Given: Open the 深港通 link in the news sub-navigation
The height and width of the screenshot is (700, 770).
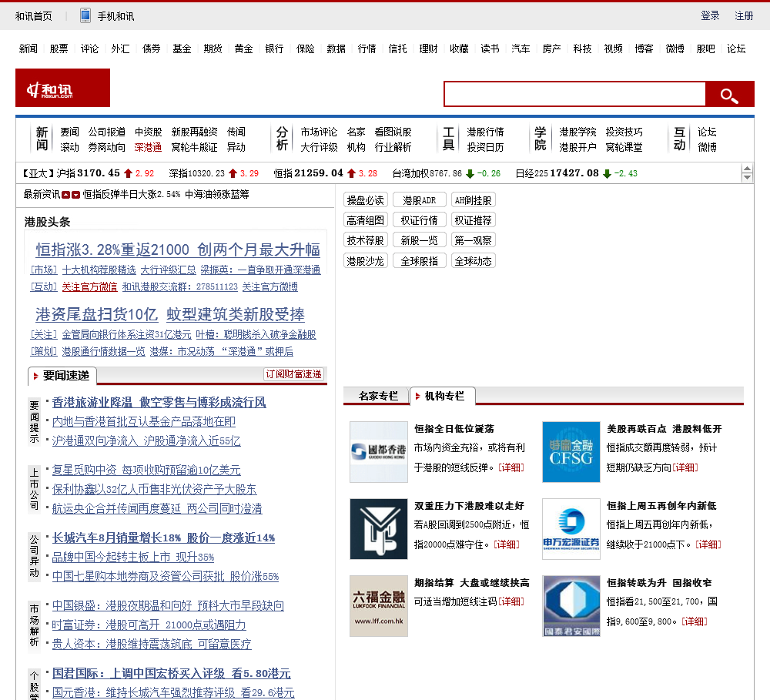Looking at the screenshot, I should coord(148,147).
